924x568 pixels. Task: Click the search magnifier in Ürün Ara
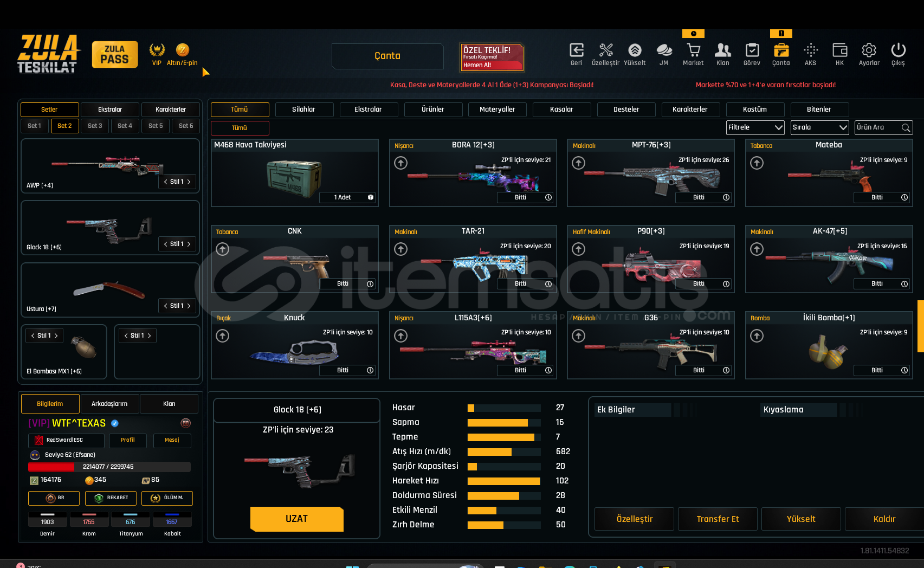coord(906,128)
